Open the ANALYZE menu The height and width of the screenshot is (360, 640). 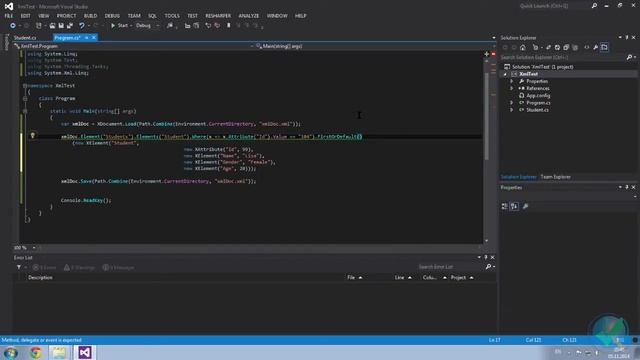point(249,16)
